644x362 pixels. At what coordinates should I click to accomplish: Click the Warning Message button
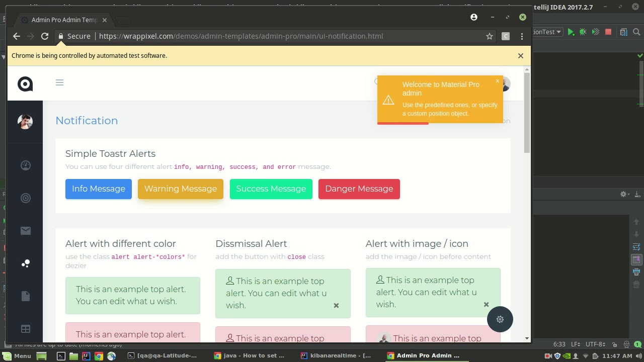pos(181,189)
